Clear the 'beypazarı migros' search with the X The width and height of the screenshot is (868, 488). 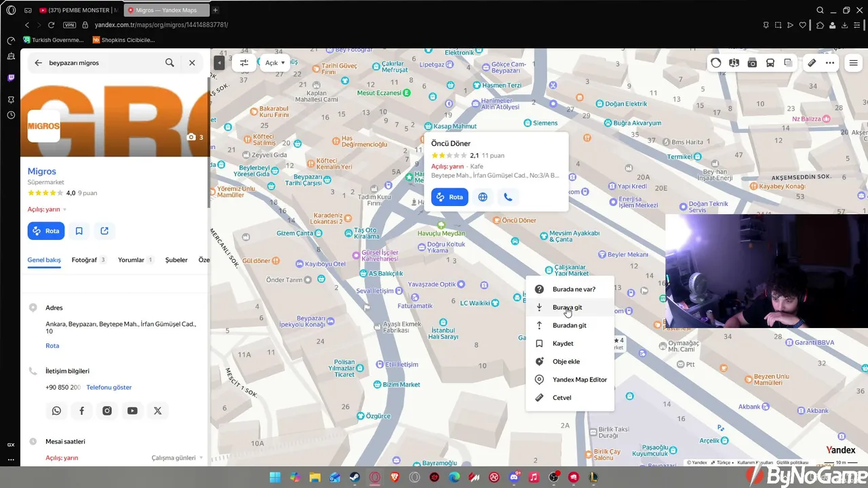click(x=192, y=62)
